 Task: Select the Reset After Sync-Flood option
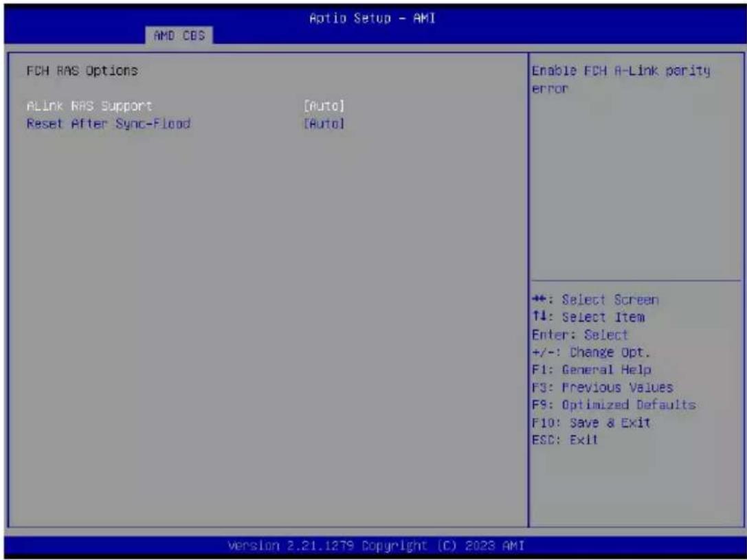pos(108,124)
